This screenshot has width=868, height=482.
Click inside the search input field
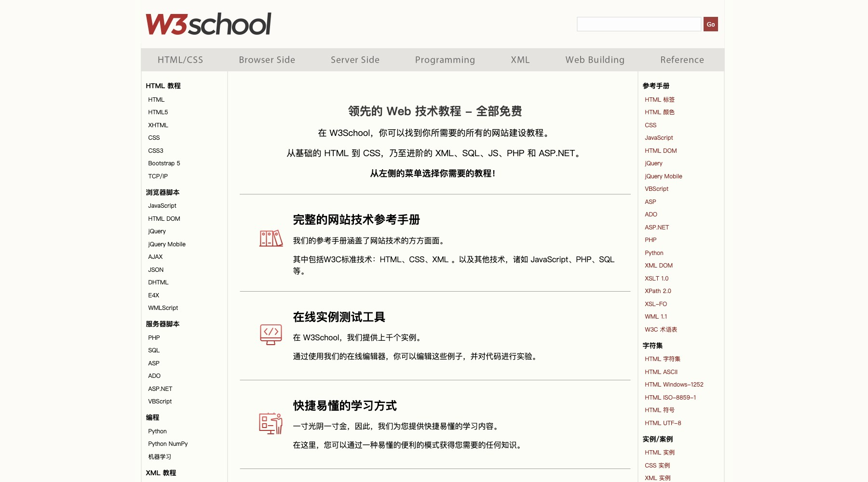point(638,24)
